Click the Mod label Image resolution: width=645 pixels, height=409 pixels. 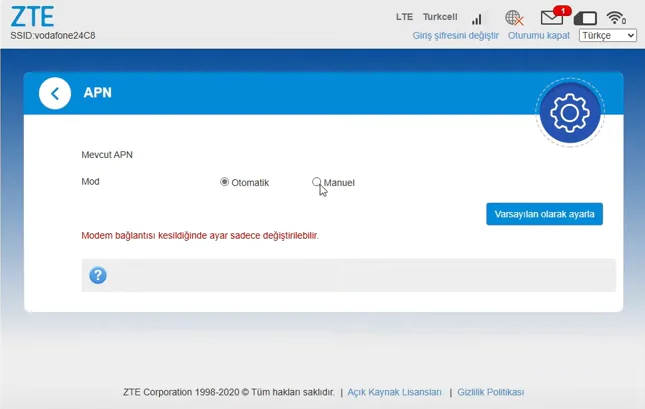pyautogui.click(x=90, y=181)
